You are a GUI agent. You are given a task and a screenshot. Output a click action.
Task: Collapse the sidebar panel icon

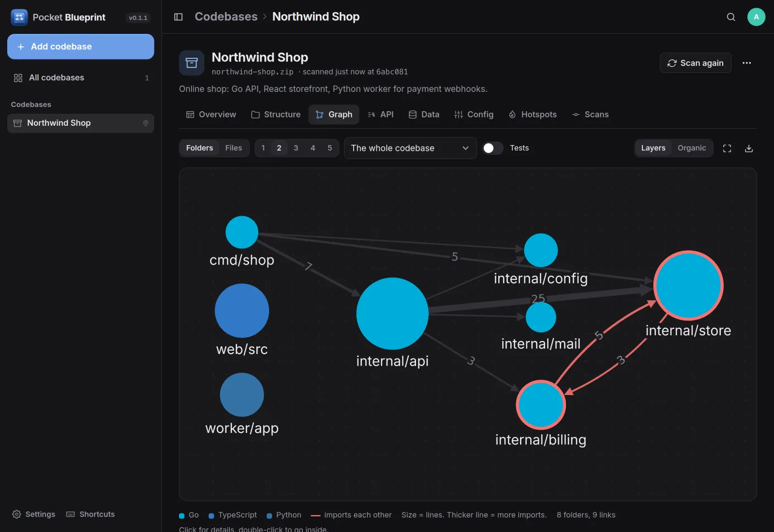point(178,17)
